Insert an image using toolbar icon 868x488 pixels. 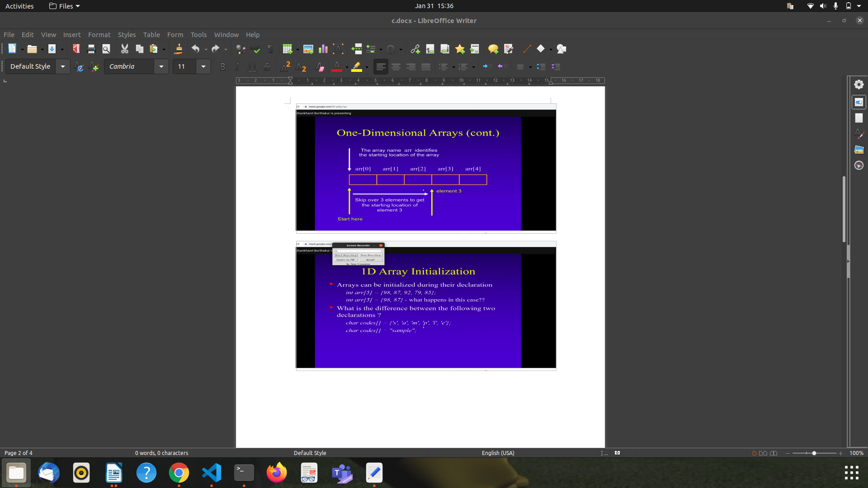[x=308, y=49]
